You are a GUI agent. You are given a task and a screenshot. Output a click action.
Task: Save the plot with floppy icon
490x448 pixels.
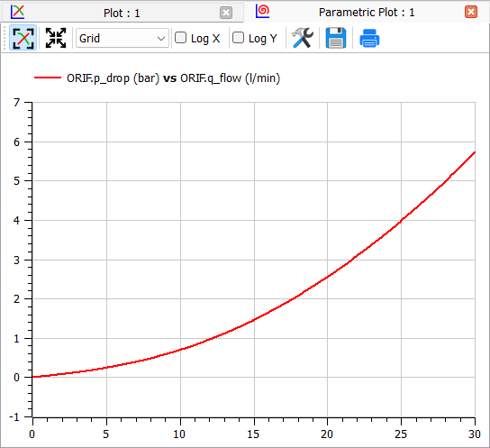tap(336, 38)
